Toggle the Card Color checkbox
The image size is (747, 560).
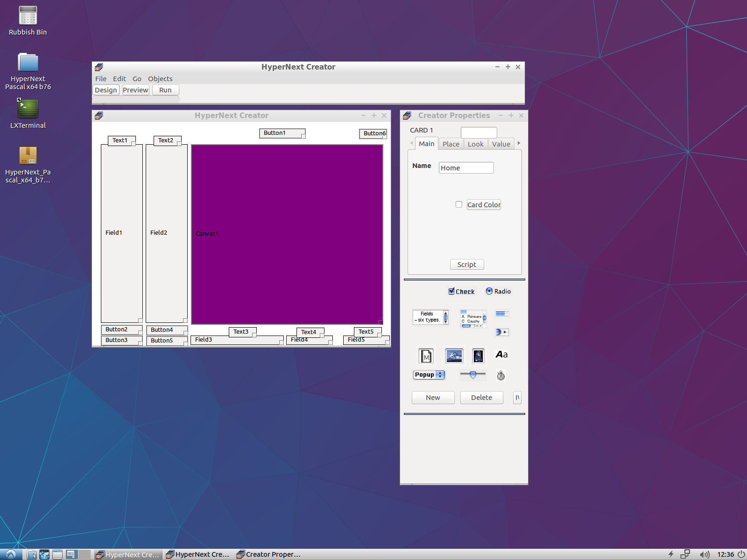point(459,204)
